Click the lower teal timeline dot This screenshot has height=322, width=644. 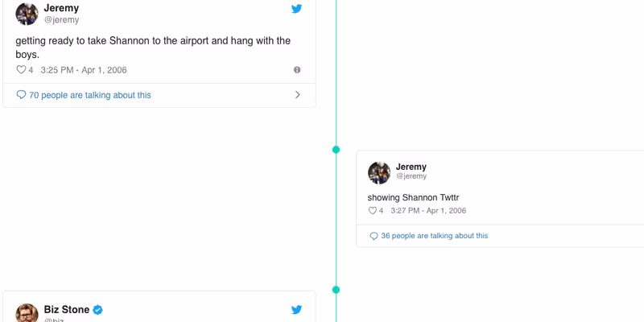[x=336, y=290]
